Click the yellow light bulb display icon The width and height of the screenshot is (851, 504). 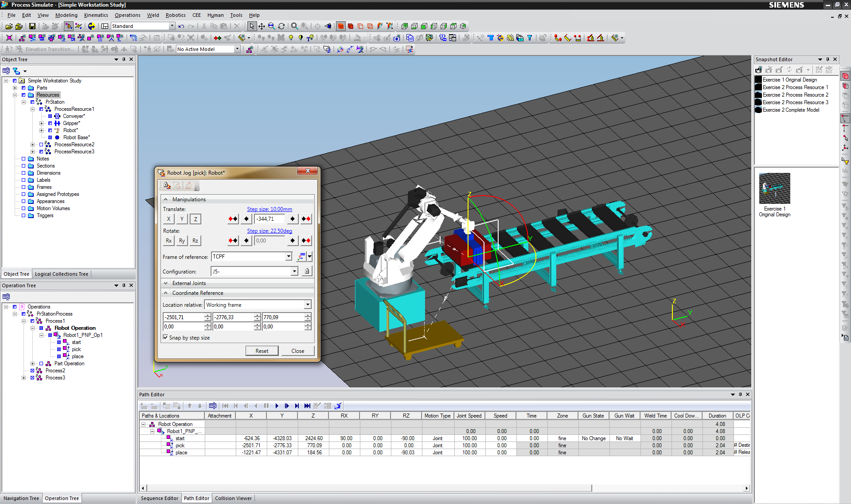tap(291, 38)
